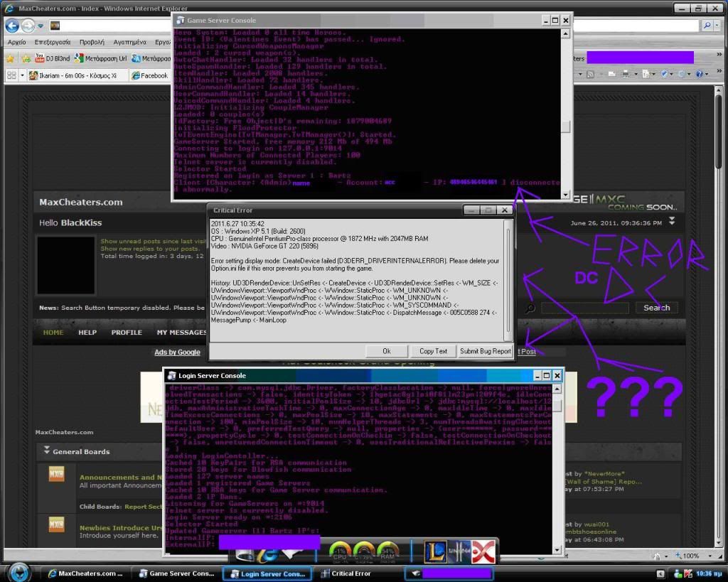Viewport: 728px width, 582px height.
Task: Click the Submit Bug Report button
Action: (485, 350)
